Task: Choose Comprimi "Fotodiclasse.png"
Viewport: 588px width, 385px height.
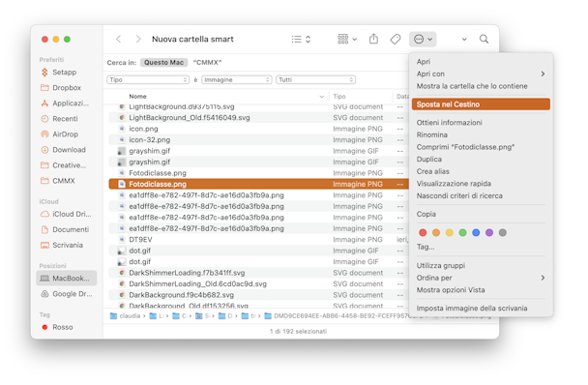Action: (465, 147)
